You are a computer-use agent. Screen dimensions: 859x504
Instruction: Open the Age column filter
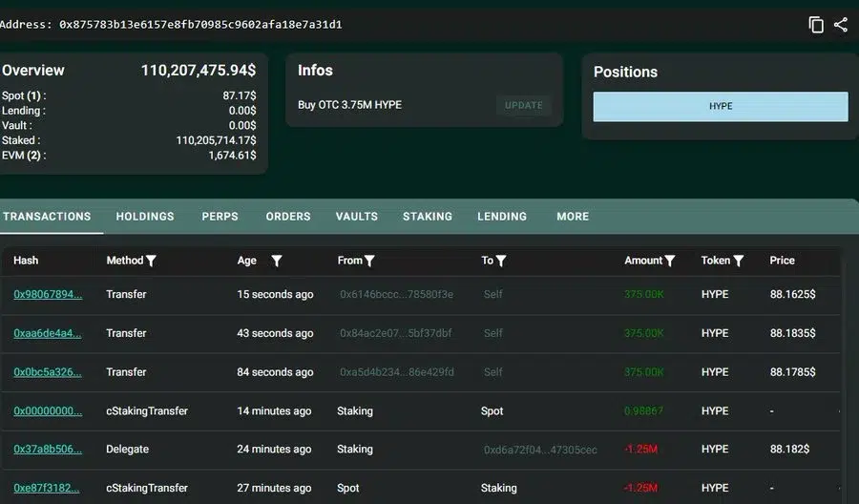coord(277,261)
